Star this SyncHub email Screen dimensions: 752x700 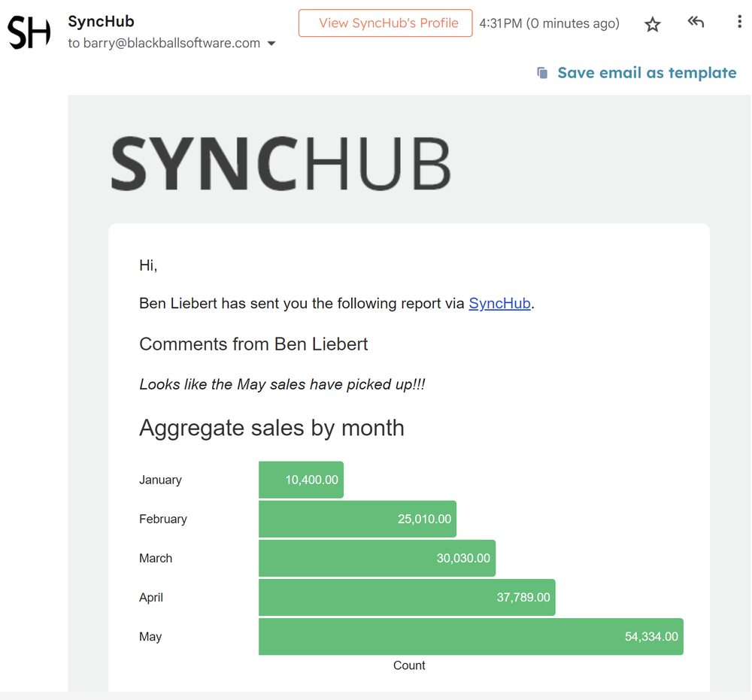click(652, 25)
